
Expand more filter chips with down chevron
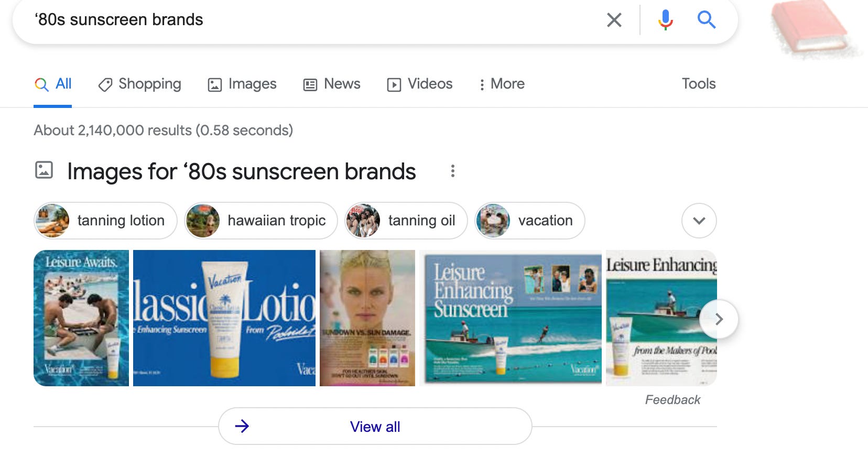tap(699, 221)
